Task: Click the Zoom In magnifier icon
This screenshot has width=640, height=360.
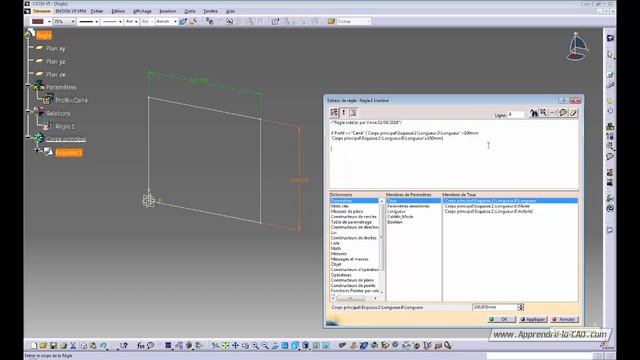Action: click(255, 345)
